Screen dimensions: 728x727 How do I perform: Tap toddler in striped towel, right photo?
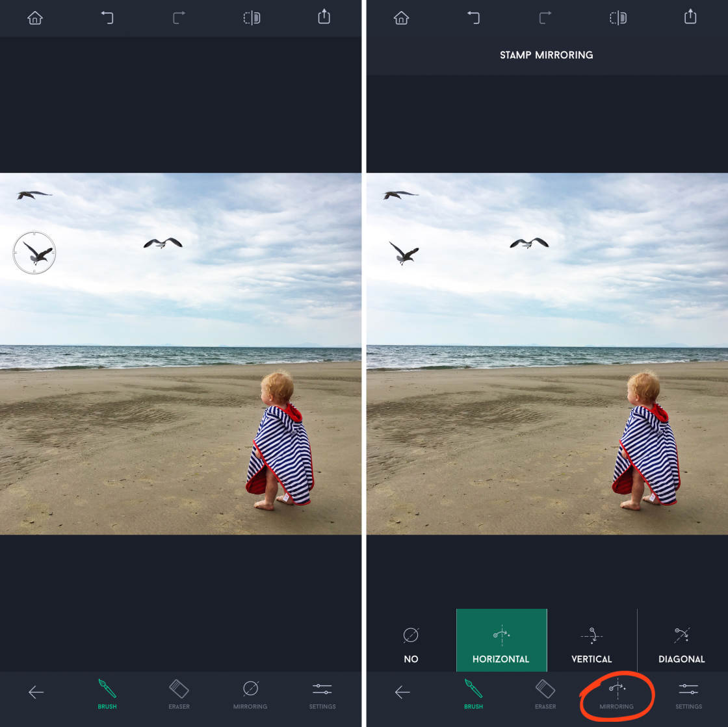(x=646, y=439)
